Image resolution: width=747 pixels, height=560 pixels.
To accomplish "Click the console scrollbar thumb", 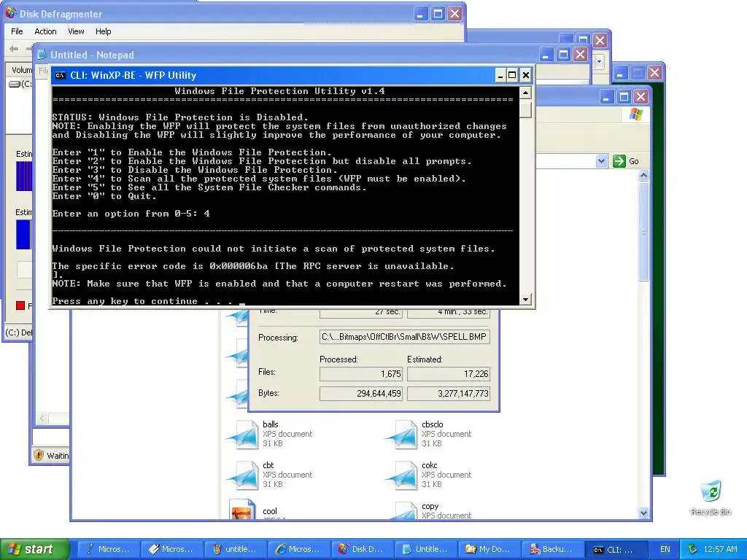I will pos(525,109).
